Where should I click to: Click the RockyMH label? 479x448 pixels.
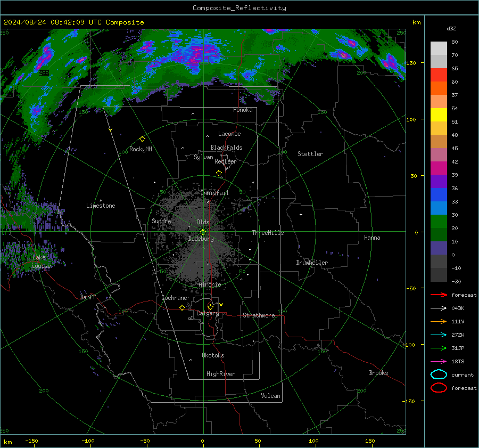pos(141,149)
